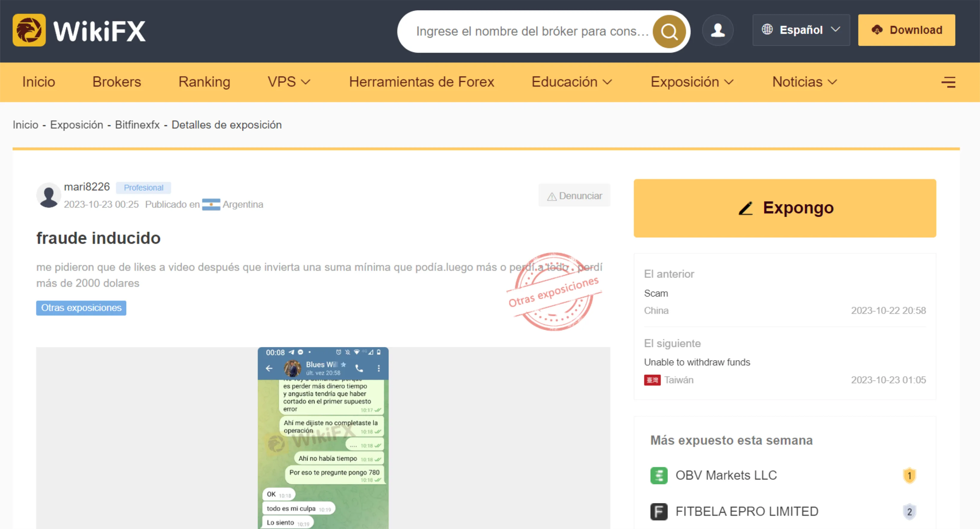Click the globe language icon

click(767, 30)
